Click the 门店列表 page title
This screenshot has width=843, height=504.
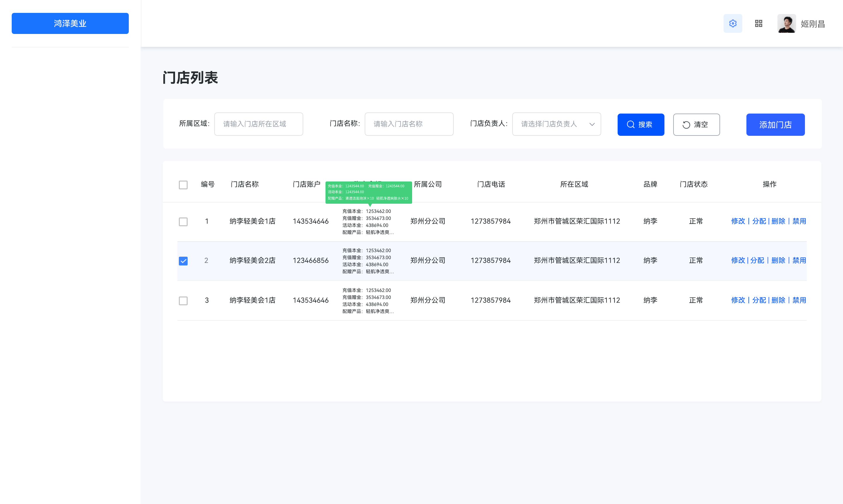[190, 78]
